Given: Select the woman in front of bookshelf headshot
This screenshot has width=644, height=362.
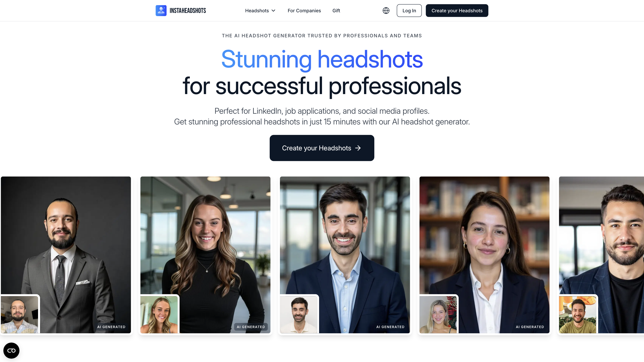Looking at the screenshot, I should click(484, 255).
